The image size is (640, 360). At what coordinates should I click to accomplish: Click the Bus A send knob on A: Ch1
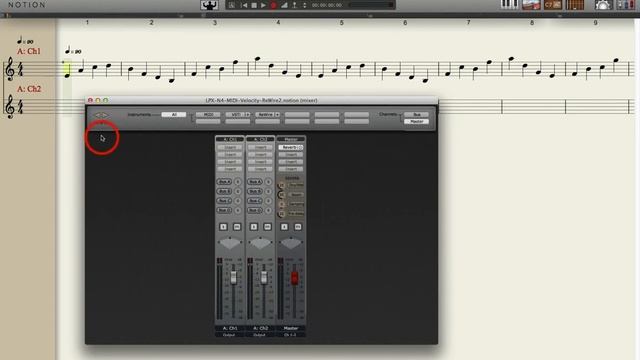pyautogui.click(x=238, y=182)
